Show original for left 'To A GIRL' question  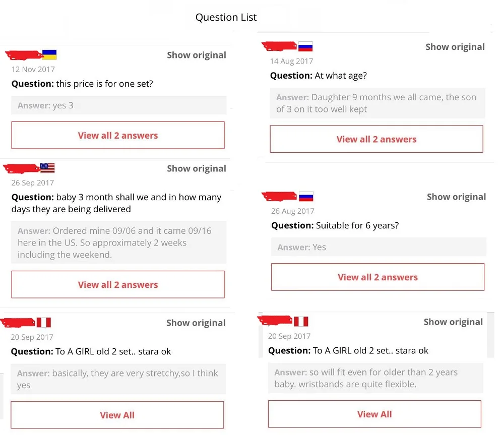(x=196, y=323)
